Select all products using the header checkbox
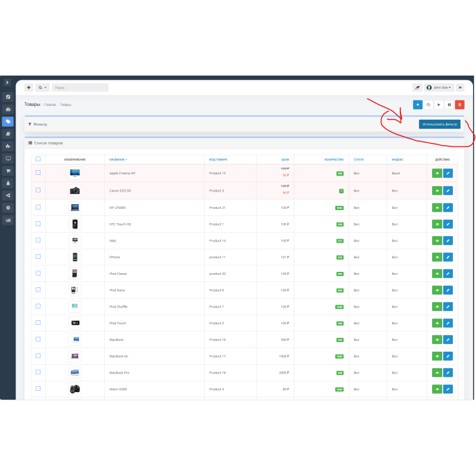The width and height of the screenshot is (476, 476). pyautogui.click(x=38, y=159)
